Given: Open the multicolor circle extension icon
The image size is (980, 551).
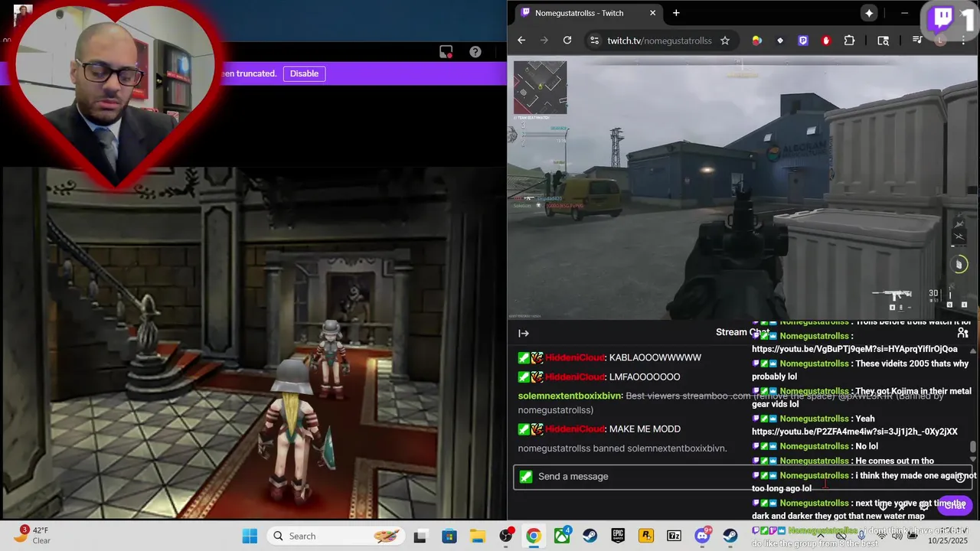Looking at the screenshot, I should (x=757, y=41).
